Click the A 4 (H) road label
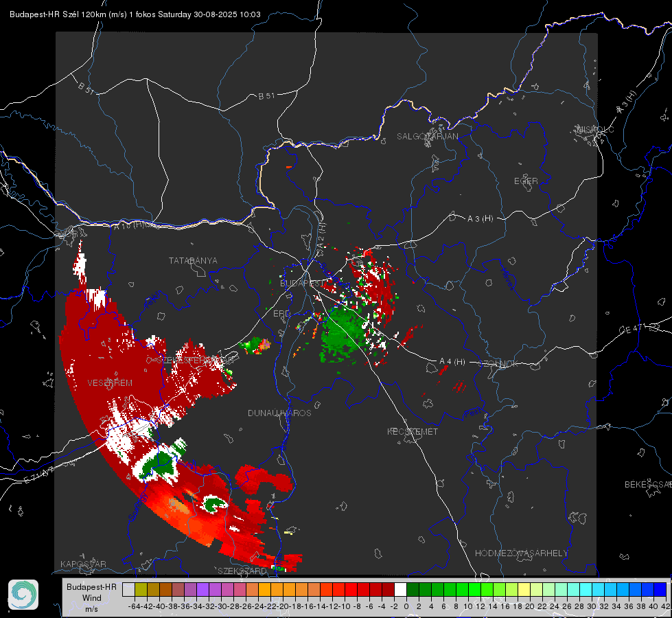Image resolution: width=672 pixels, height=618 pixels. 452,362
